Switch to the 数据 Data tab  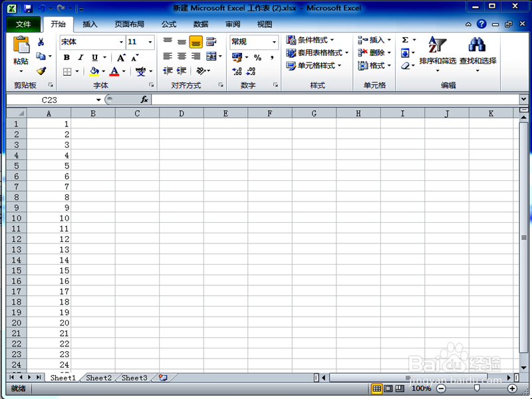click(201, 25)
